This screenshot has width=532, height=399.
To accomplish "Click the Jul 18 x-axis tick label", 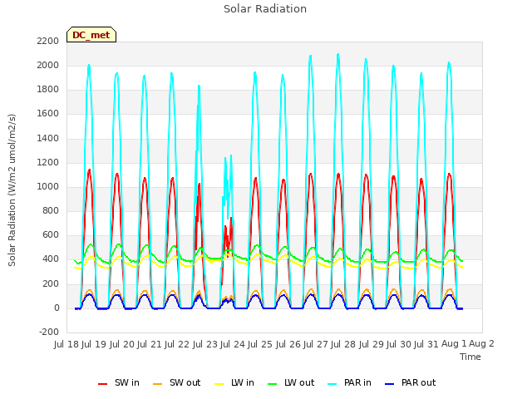I will point(66,344).
